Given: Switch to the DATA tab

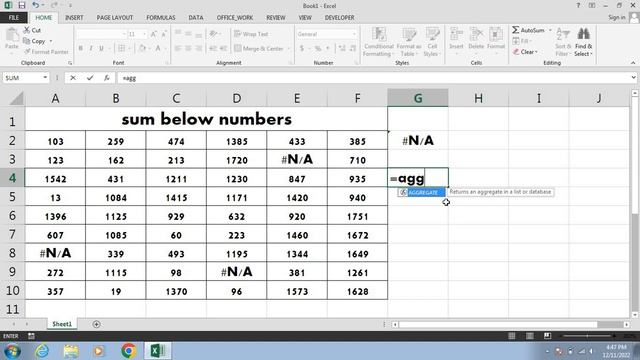Looking at the screenshot, I should (x=196, y=18).
